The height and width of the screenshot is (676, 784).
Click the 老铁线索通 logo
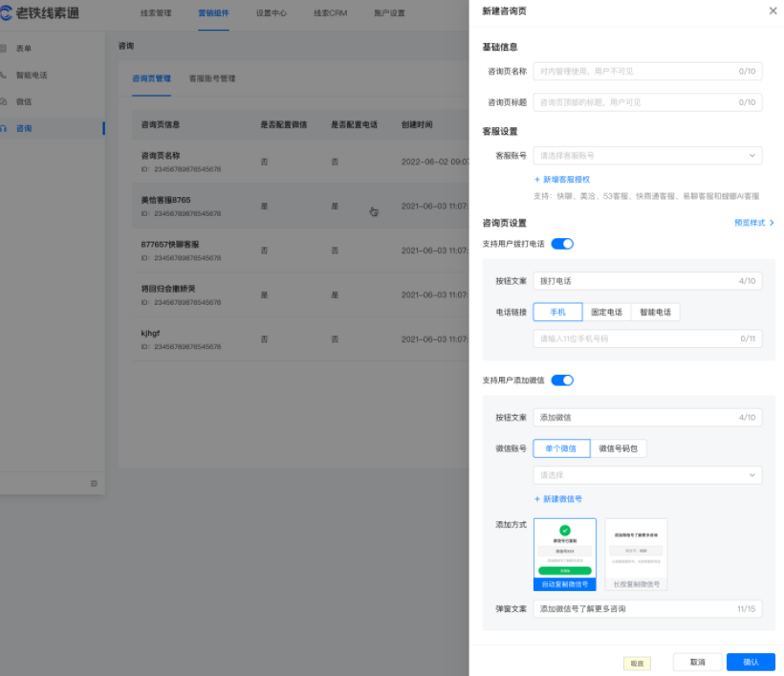38,12
